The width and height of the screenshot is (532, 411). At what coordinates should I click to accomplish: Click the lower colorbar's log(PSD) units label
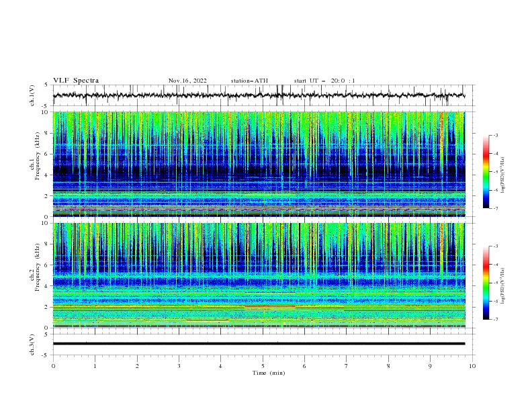502,286
